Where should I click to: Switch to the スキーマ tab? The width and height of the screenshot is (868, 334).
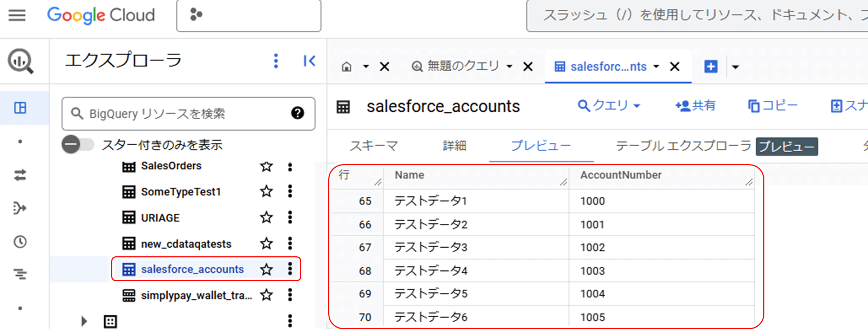point(374,146)
